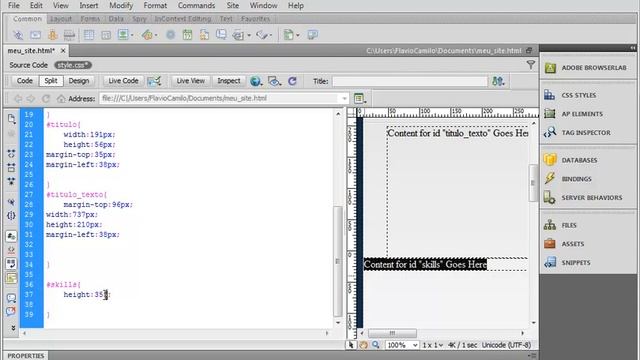The image size is (640, 360).
Task: Open the Site menu
Action: pyautogui.click(x=233, y=6)
